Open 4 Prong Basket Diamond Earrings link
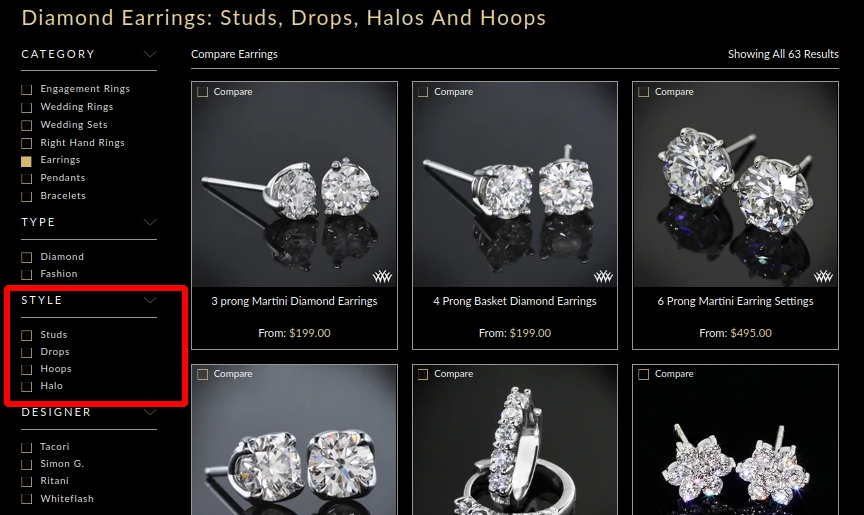Screen dimensions: 864x515 [515, 301]
